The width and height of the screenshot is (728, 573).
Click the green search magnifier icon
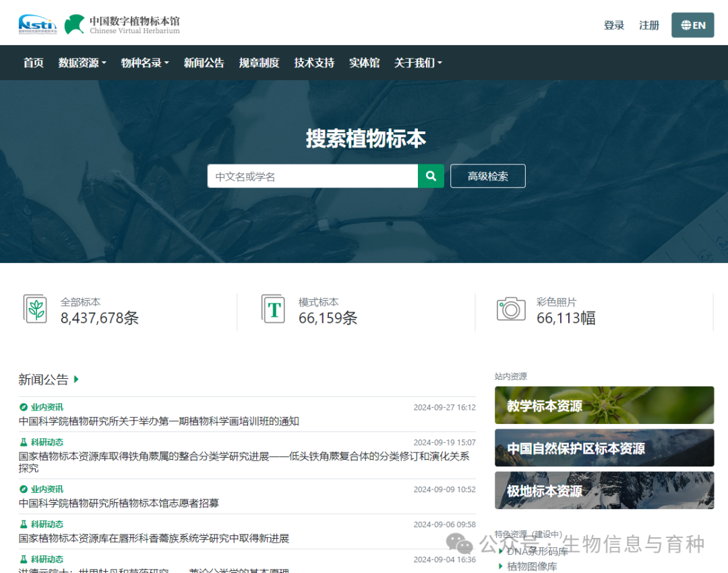[431, 176]
